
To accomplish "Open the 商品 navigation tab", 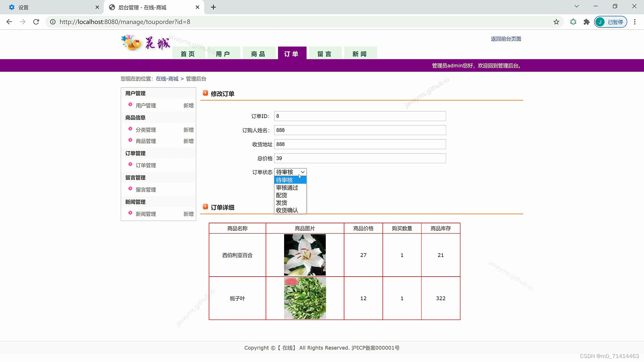I will point(259,54).
